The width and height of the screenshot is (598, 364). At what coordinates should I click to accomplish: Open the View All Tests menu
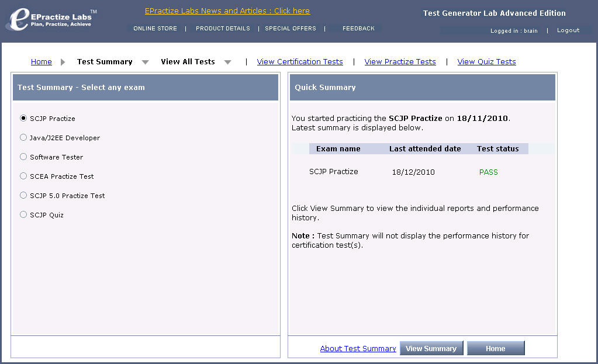pos(188,62)
